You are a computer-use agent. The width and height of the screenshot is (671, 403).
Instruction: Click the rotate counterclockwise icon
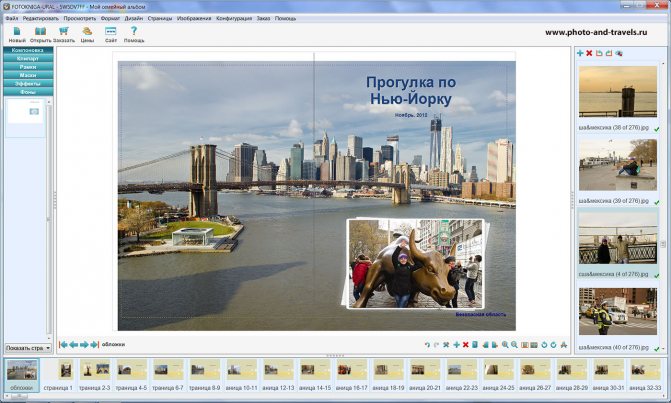pos(544,345)
